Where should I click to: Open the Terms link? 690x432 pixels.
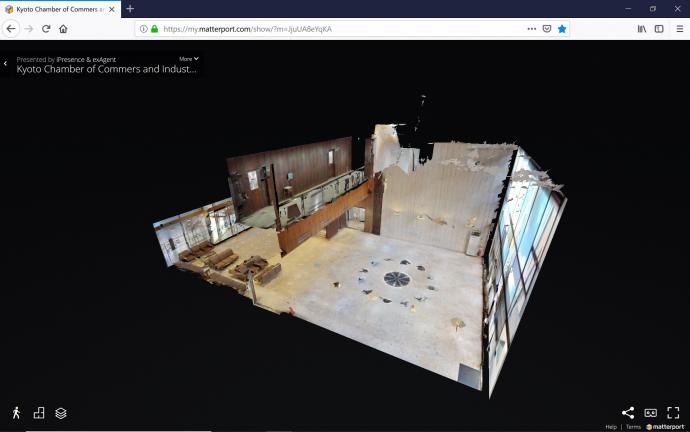pyautogui.click(x=633, y=427)
